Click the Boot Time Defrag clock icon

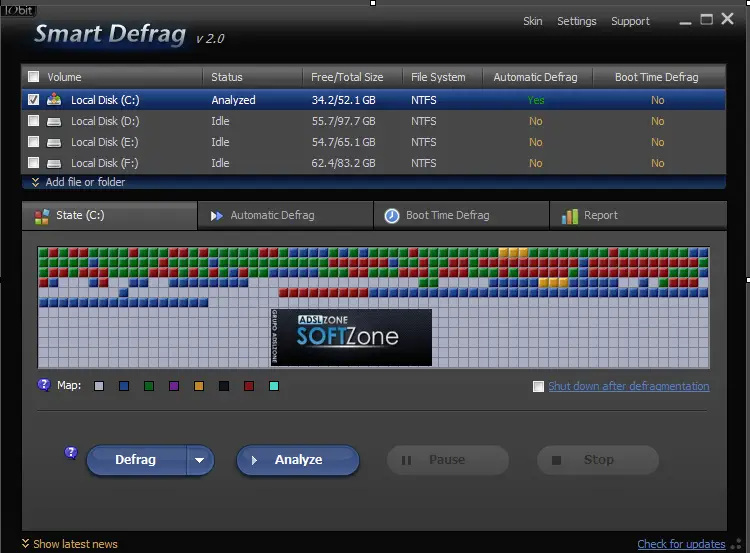[x=391, y=216]
